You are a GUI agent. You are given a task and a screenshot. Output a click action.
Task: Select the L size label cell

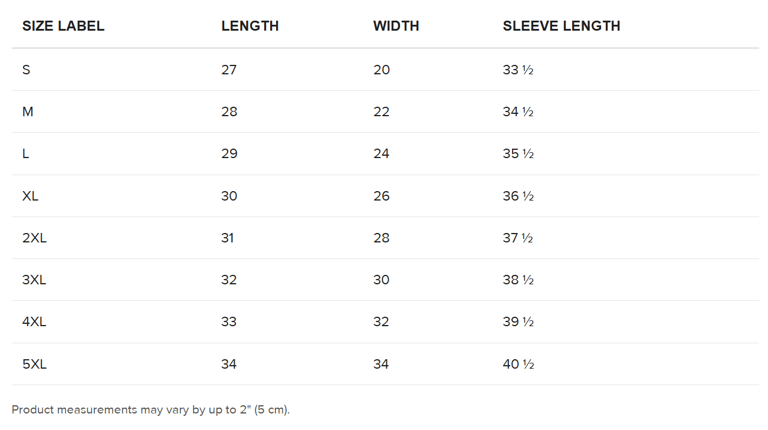[26, 154]
